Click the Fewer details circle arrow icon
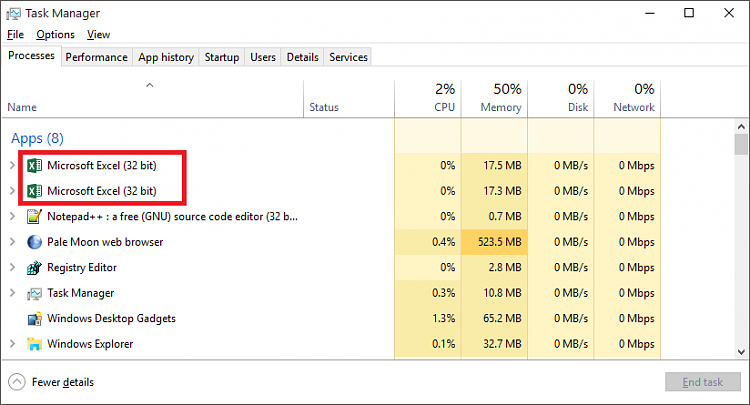This screenshot has height=405, width=750. [x=17, y=382]
